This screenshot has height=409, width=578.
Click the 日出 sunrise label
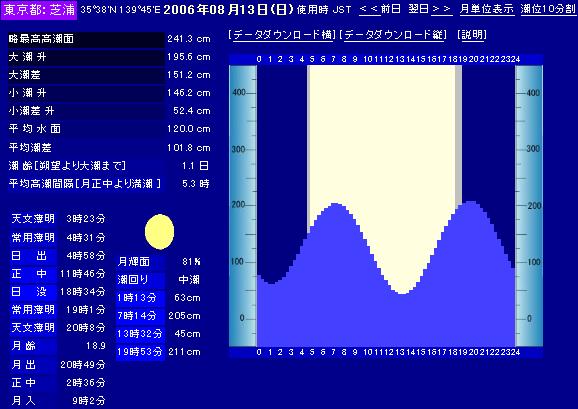(x=29, y=256)
